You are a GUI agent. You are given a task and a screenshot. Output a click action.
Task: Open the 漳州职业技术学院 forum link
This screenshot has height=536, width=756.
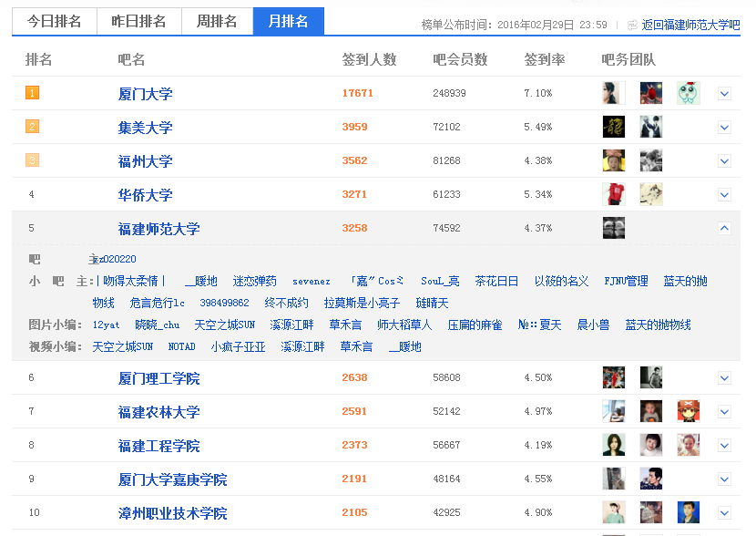click(x=172, y=513)
